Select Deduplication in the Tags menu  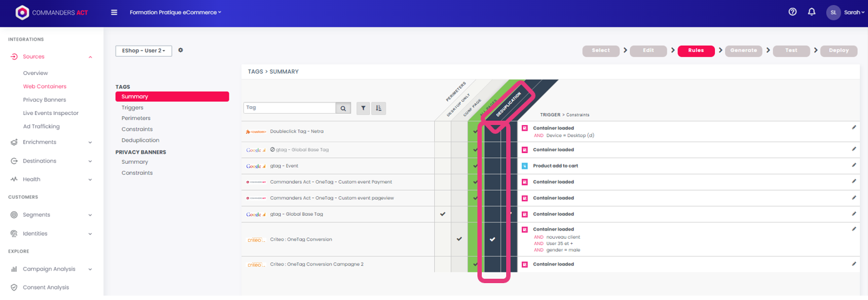(140, 140)
